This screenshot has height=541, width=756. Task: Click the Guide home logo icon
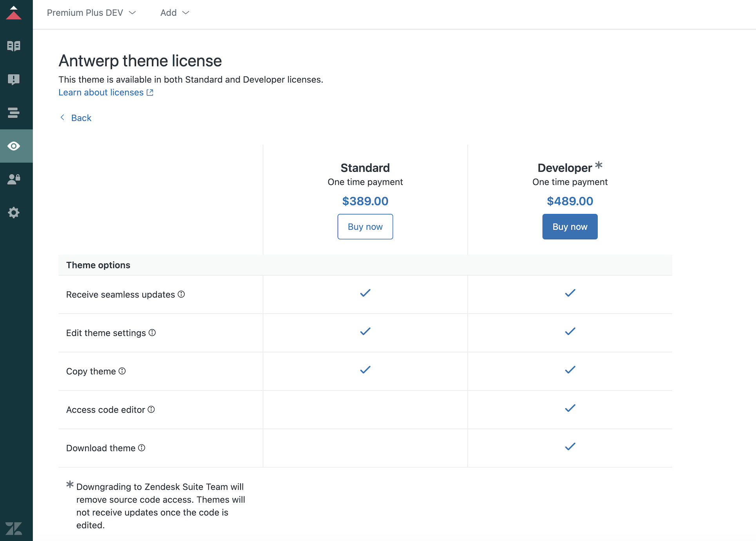tap(14, 13)
